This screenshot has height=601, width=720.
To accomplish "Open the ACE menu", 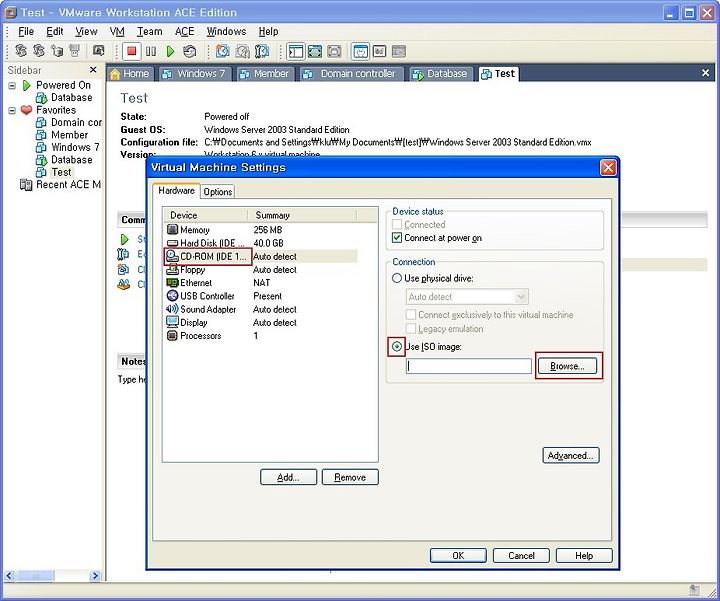I will pos(185,31).
